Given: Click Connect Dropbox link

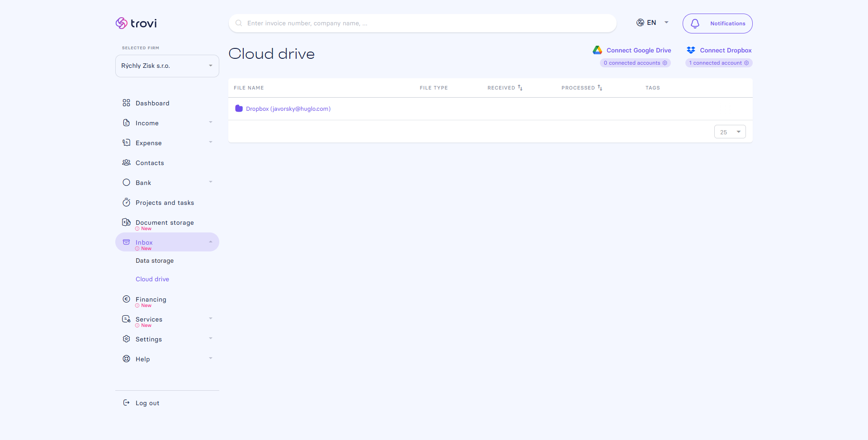Looking at the screenshot, I should coord(726,50).
